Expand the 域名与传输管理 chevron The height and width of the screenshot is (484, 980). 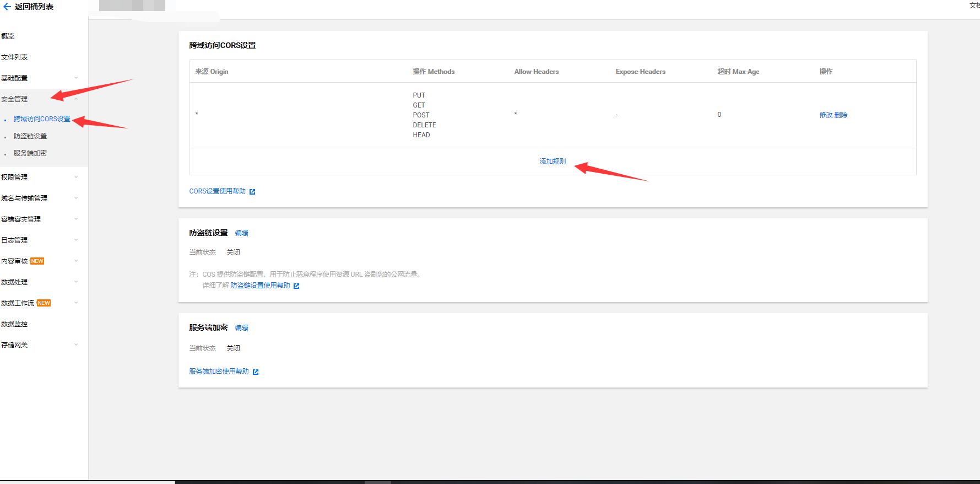(x=76, y=198)
